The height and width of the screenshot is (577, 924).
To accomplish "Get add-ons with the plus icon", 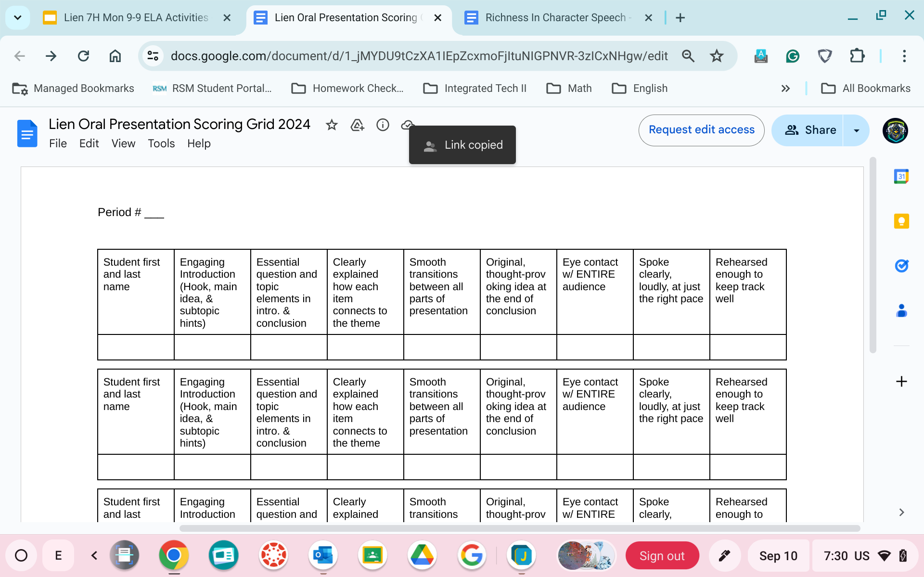I will 901,382.
